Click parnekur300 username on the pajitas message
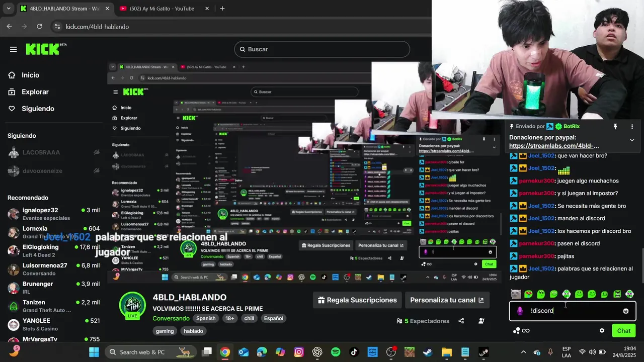This screenshot has width=644, height=362. point(537,256)
